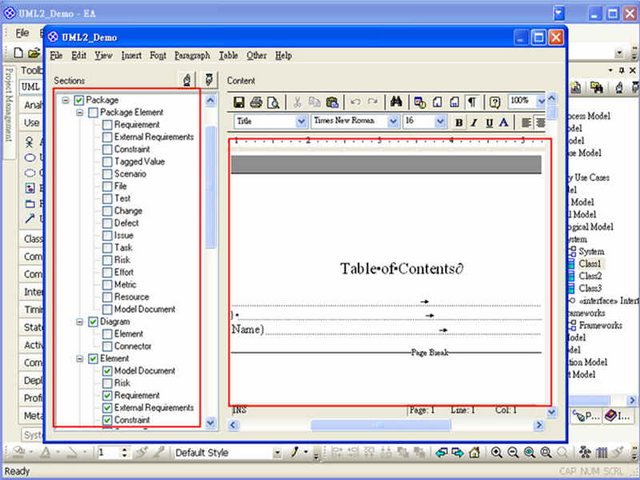
Task: Click the Sections scroll down arrow
Action: (x=211, y=423)
